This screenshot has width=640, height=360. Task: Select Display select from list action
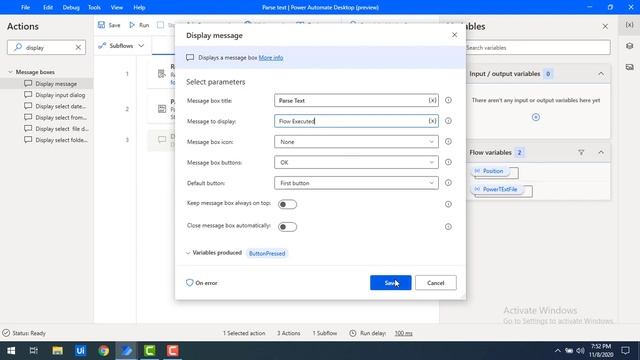(55, 118)
